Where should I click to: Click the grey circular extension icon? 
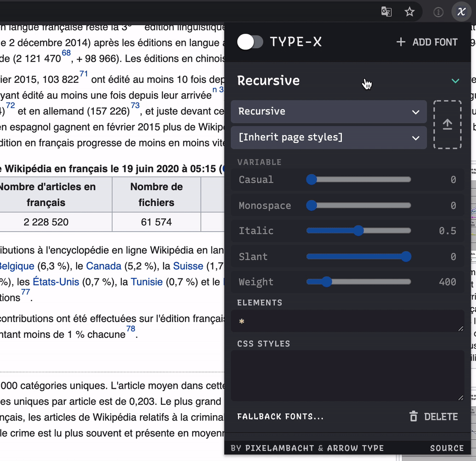coord(438,12)
